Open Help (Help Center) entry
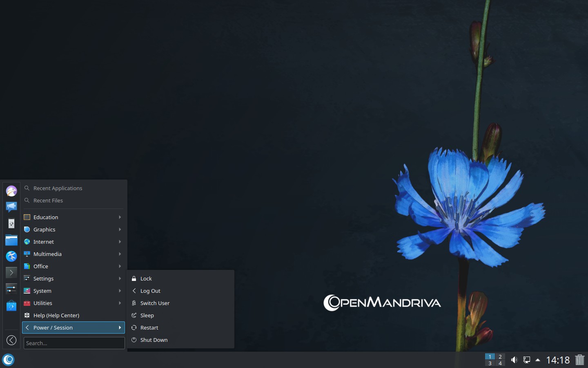Viewport: 588px width, 368px height. tap(56, 315)
